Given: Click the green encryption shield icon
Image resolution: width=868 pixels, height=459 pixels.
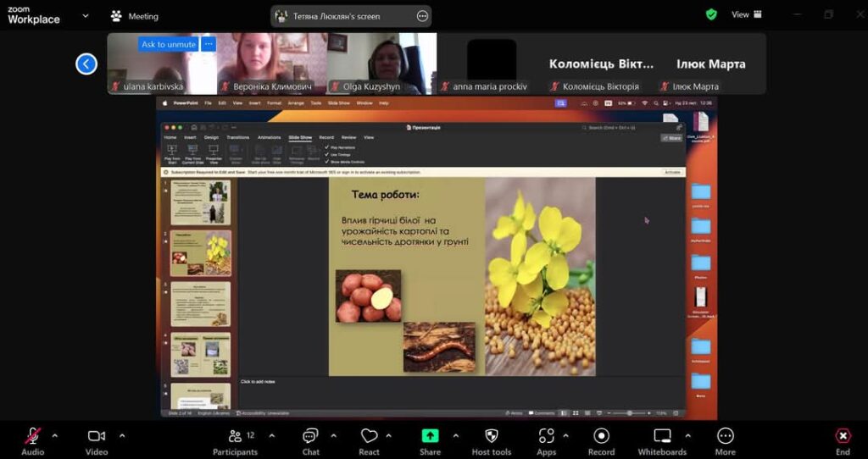Looking at the screenshot, I should pos(711,15).
